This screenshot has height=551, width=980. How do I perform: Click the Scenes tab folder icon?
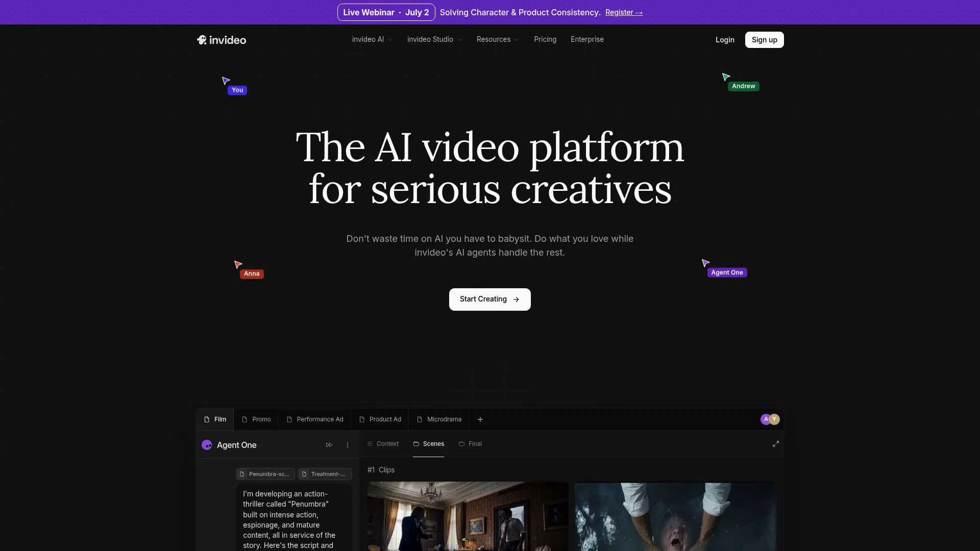(x=416, y=444)
